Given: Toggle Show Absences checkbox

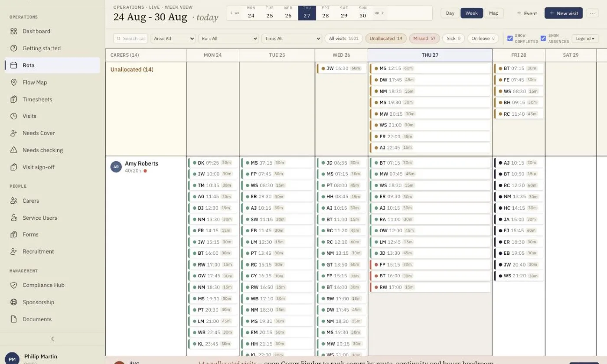Looking at the screenshot, I should click(543, 39).
